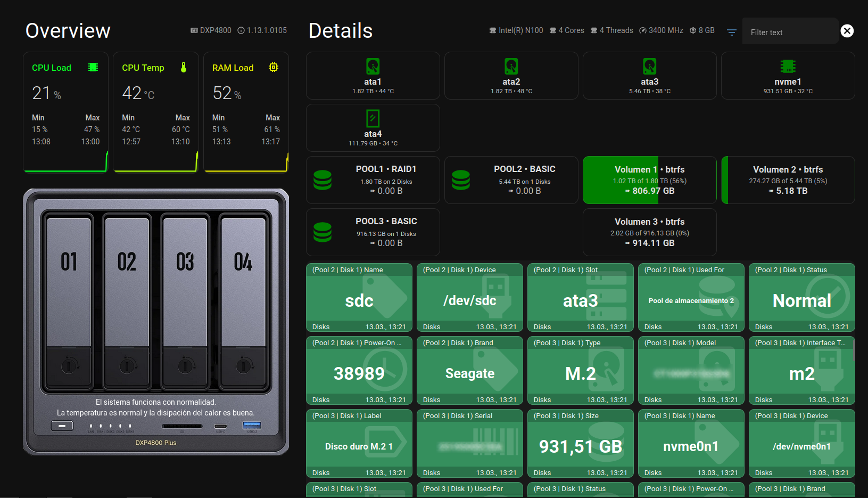The image size is (868, 498).
Task: Click the RAM Load memory icon
Action: point(274,67)
